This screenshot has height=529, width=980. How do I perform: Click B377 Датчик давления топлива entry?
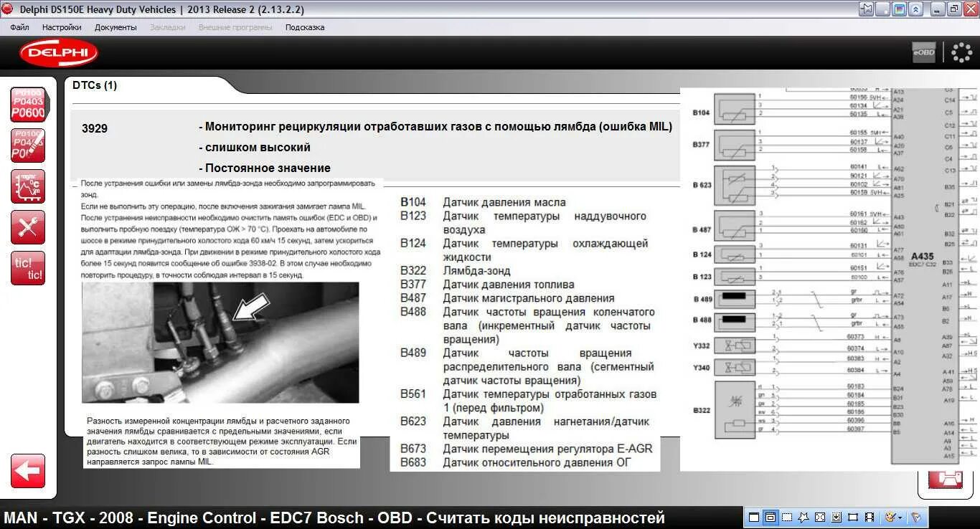487,285
